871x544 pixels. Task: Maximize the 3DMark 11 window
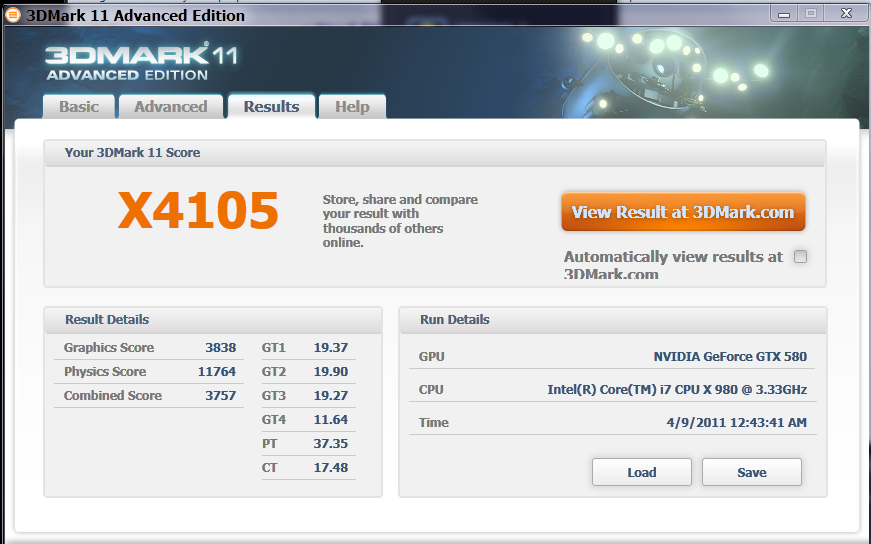(811, 14)
